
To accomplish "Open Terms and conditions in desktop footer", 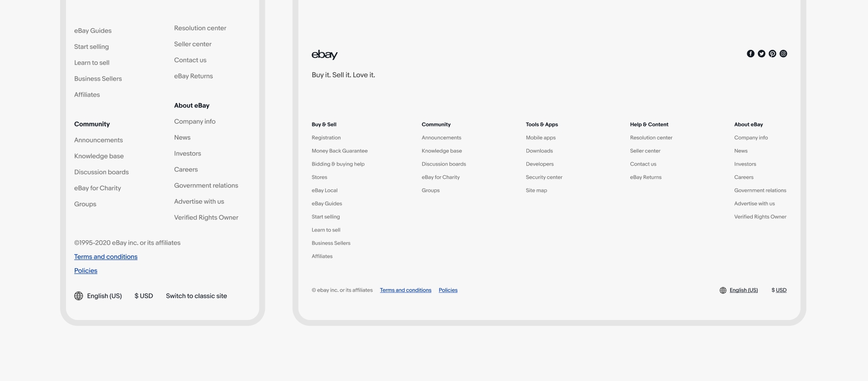I will coord(406,290).
